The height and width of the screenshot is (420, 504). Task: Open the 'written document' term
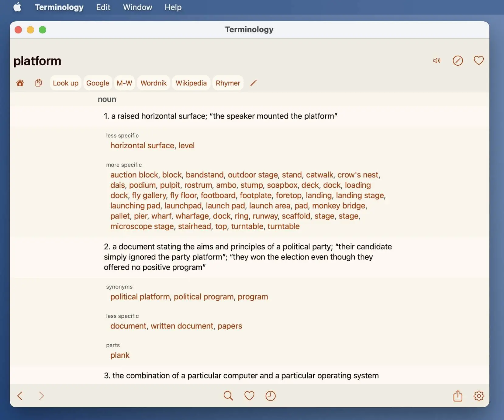182,326
